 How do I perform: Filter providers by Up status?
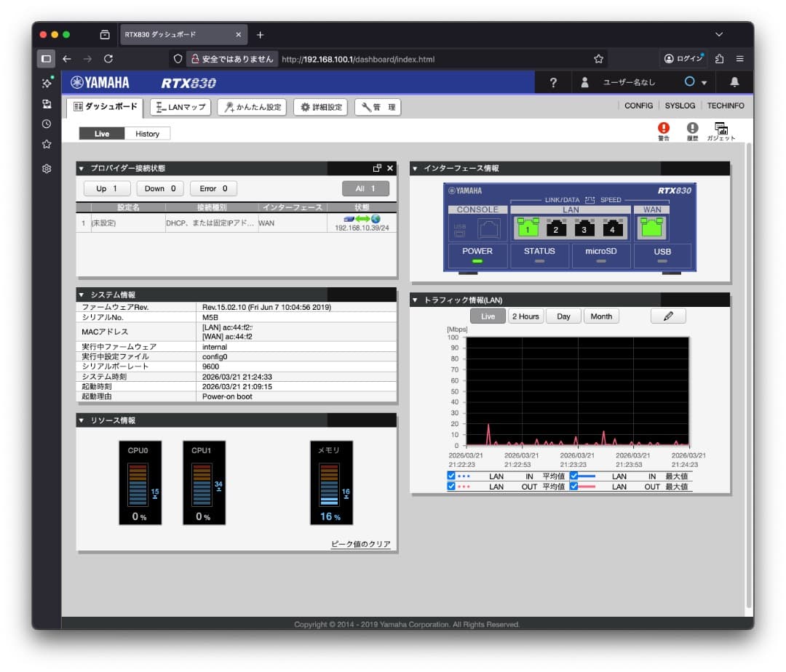(107, 188)
